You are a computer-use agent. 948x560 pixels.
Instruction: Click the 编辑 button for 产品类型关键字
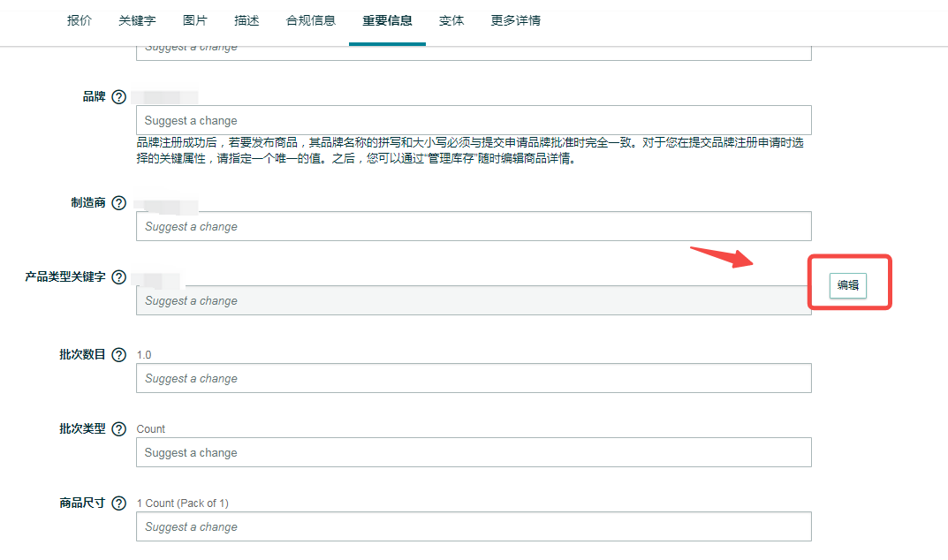point(846,285)
